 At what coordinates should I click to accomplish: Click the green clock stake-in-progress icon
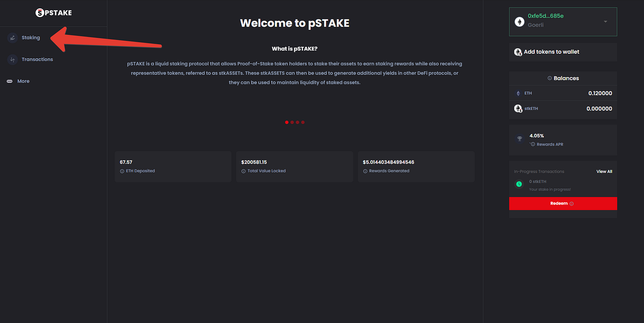point(519,184)
